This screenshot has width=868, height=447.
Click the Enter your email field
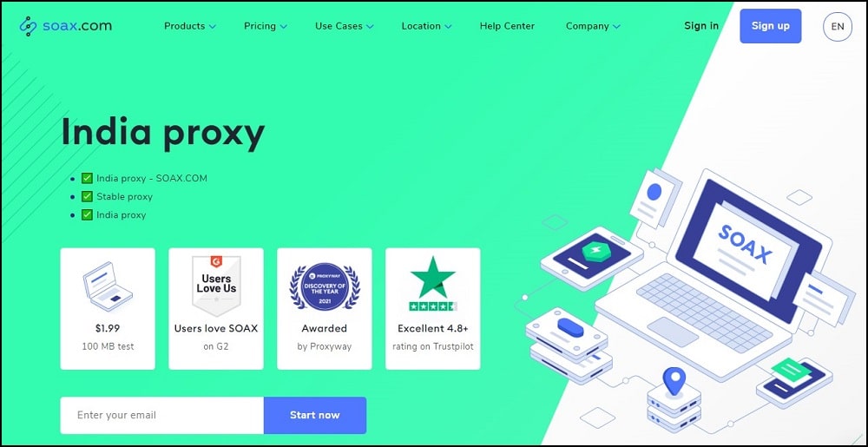click(161, 415)
